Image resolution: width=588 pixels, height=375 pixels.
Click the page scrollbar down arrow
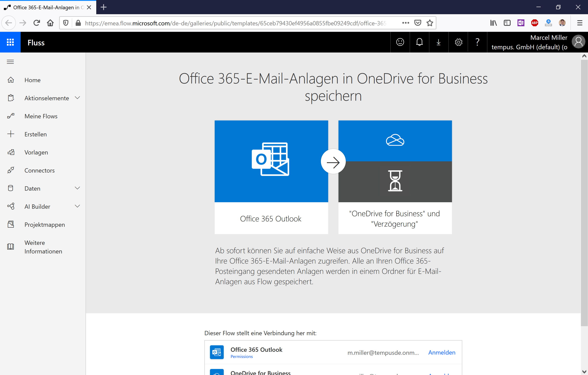pos(584,372)
